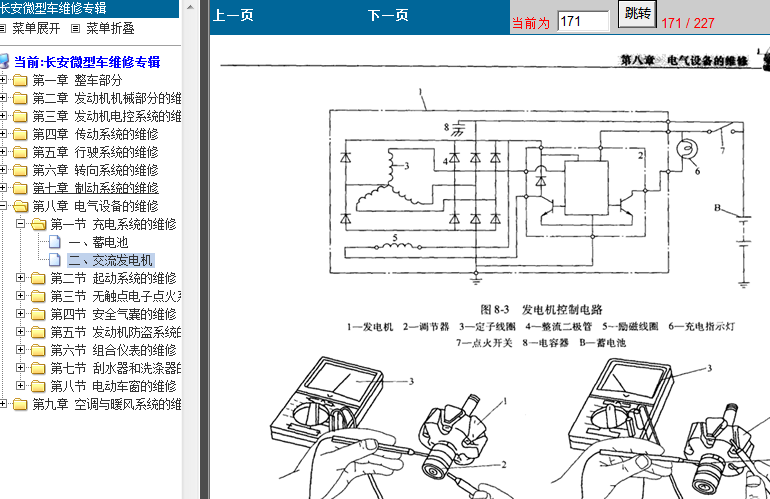Expand 第一章 整车部分 node
The width and height of the screenshot is (770, 499).
pos(3,79)
